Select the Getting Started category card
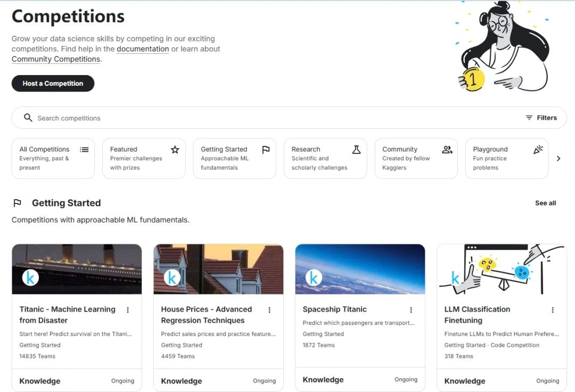 pos(235,158)
